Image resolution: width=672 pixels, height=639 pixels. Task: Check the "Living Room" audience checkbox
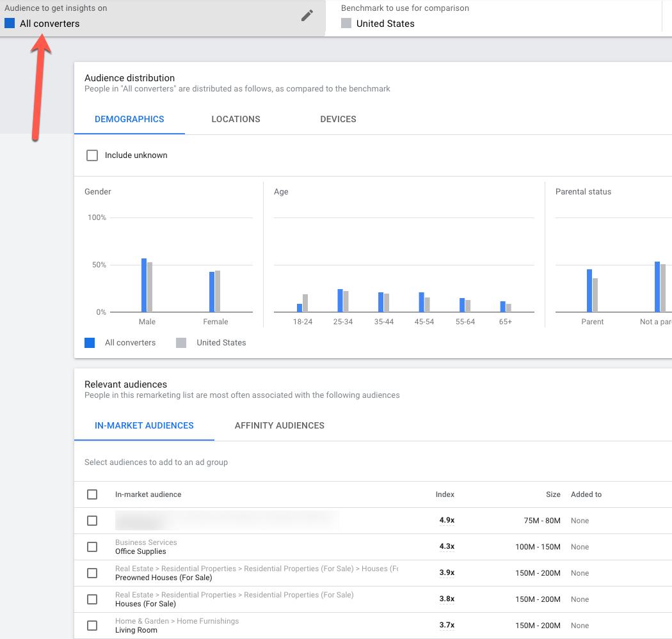(x=92, y=625)
